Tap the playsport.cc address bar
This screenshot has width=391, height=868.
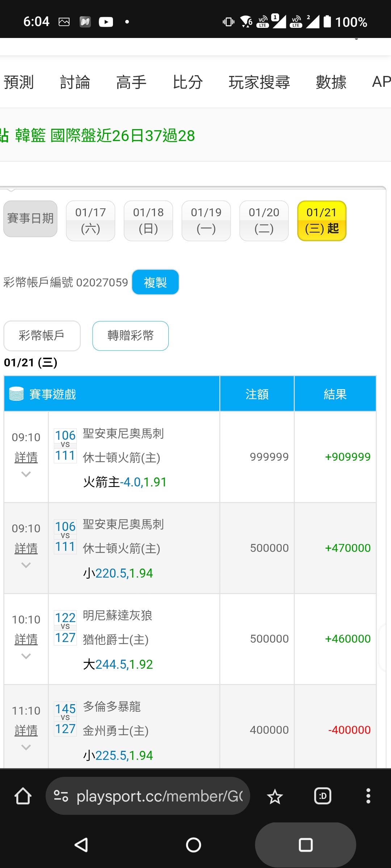159,796
